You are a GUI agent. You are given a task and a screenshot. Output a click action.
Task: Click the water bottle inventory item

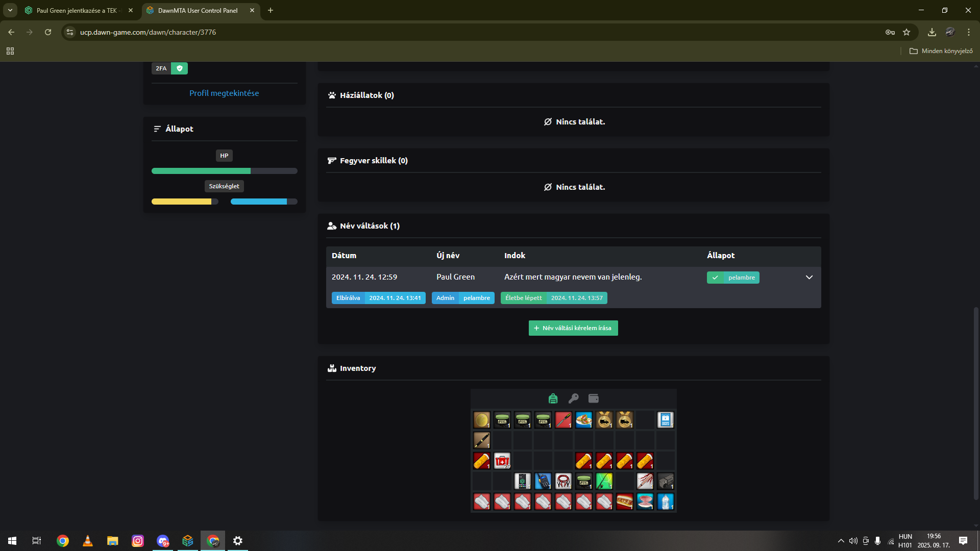click(x=665, y=502)
